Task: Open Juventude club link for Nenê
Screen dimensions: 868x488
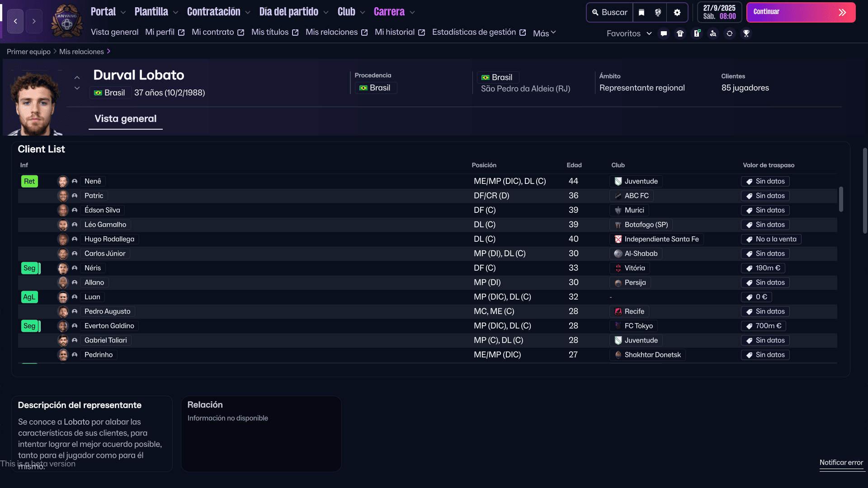Action: pos(636,181)
